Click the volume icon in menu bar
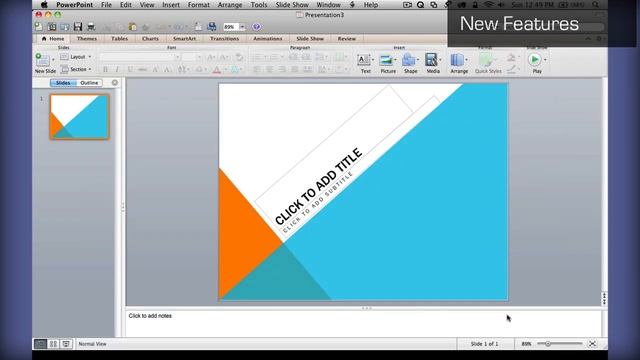Image resolution: width=640 pixels, height=360 pixels. pos(501,5)
